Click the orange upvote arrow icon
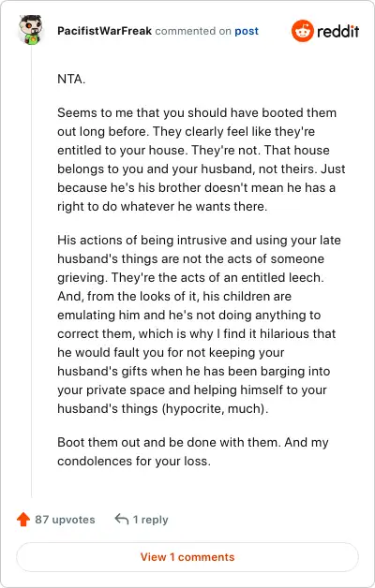 tap(23, 520)
